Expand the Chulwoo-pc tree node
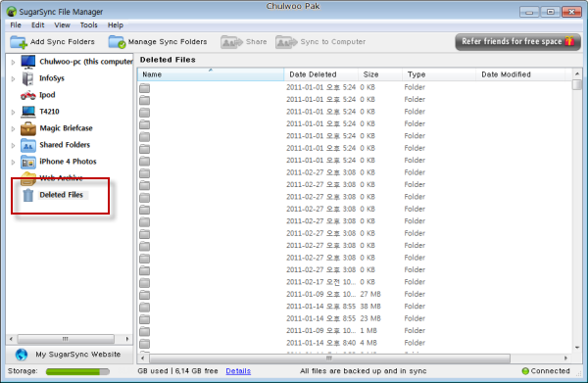The width and height of the screenshot is (588, 383). pos(13,63)
